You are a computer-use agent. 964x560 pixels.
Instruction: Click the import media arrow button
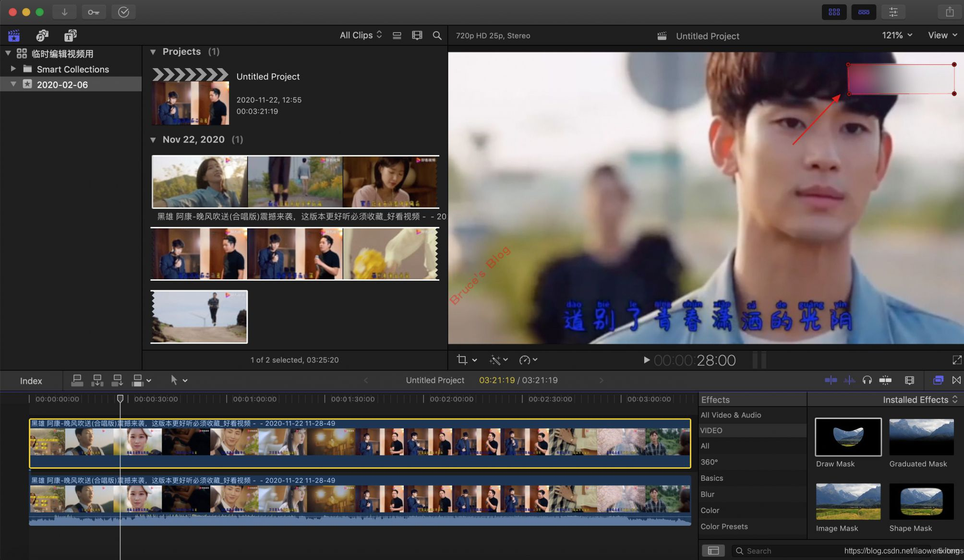point(64,12)
